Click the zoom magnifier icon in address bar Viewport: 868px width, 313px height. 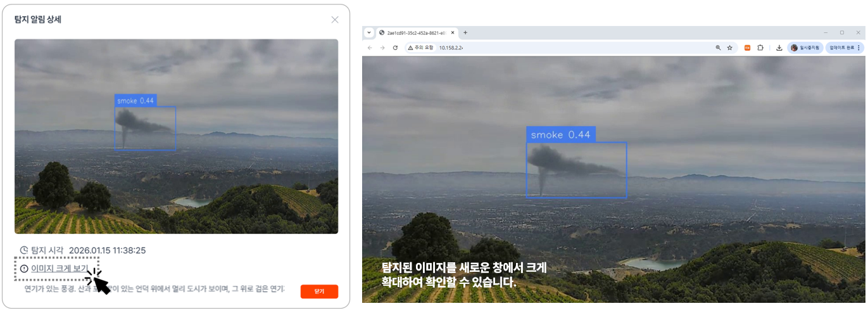[718, 48]
